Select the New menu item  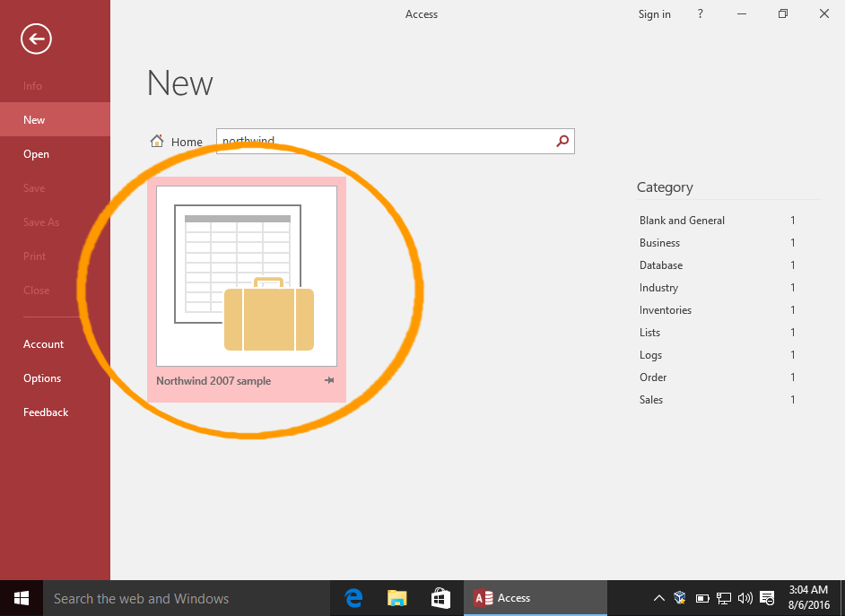click(55, 119)
